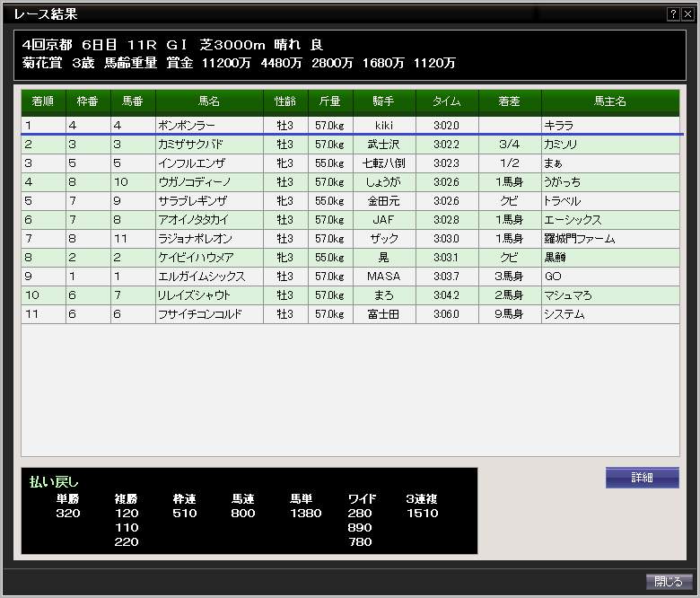The height and width of the screenshot is (598, 700).
Task: Click jockey name MASA
Action: (x=384, y=277)
